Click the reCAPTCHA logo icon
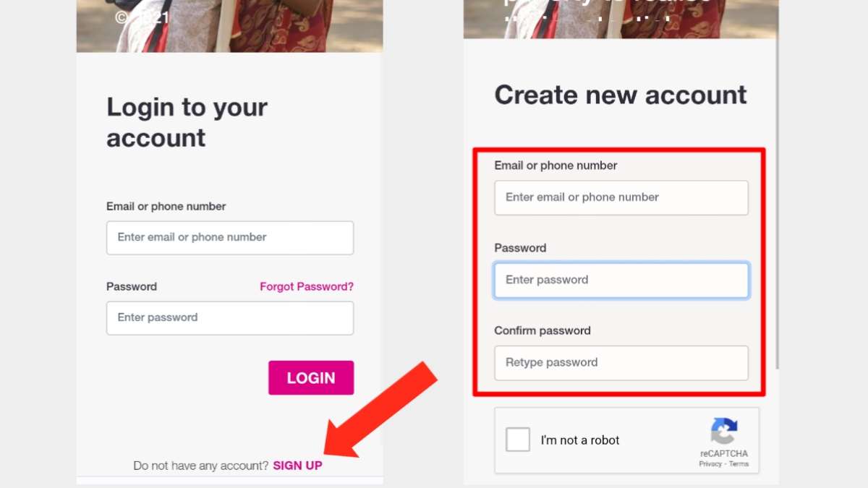 tap(723, 432)
